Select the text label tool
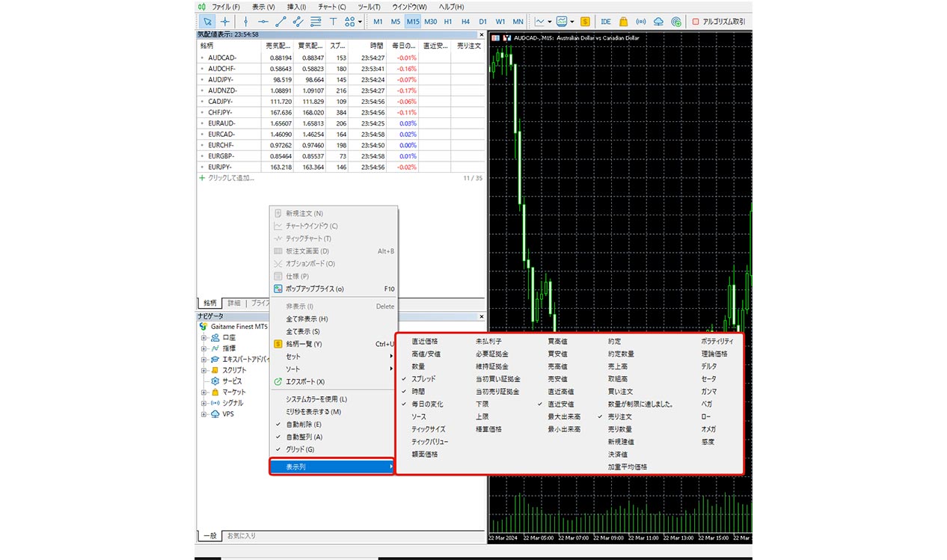Viewport: 947px width, 560px height. pos(333,22)
